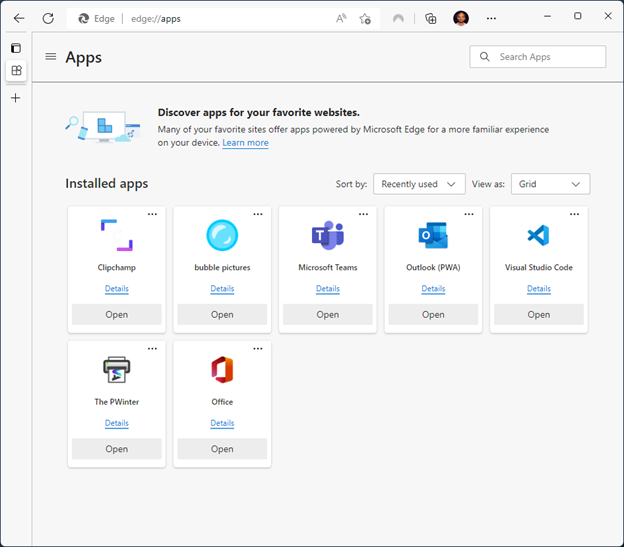Open the View as Grid dropdown
The image size is (624, 547).
pyautogui.click(x=550, y=184)
